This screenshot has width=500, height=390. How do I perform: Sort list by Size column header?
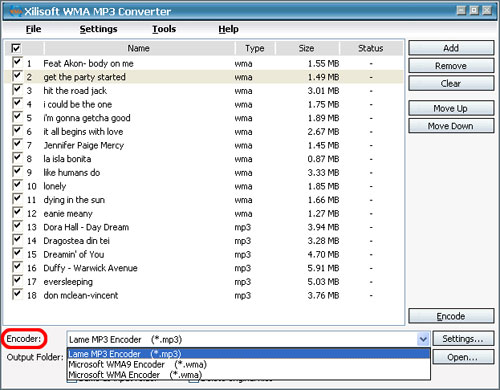[307, 48]
